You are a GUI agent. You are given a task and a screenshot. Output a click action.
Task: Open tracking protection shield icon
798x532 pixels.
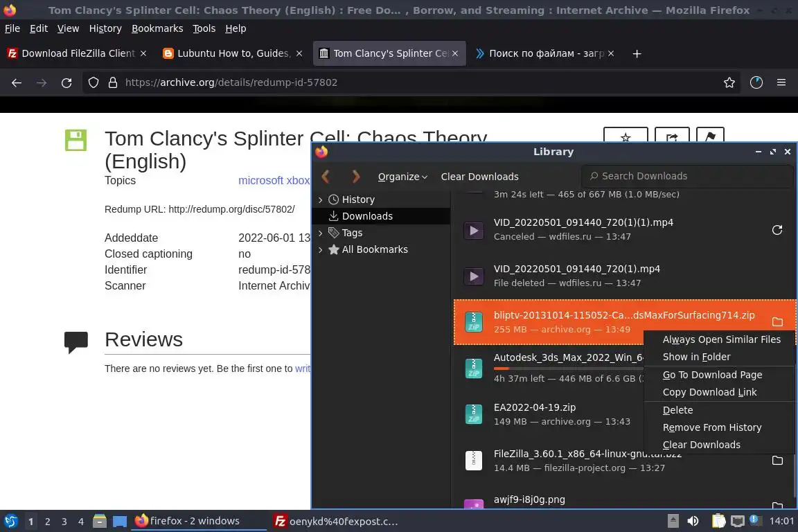(x=93, y=82)
